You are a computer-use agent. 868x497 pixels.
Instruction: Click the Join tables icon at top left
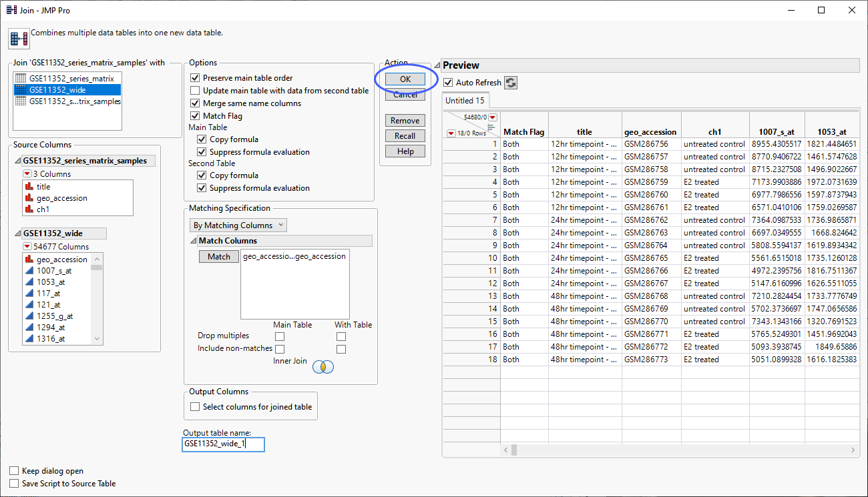tap(19, 38)
